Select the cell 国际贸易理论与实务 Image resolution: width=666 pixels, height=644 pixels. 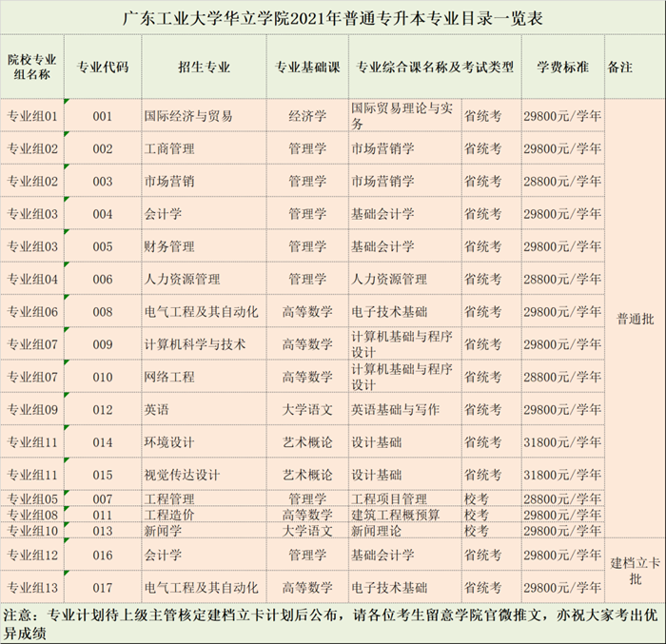pos(405,115)
